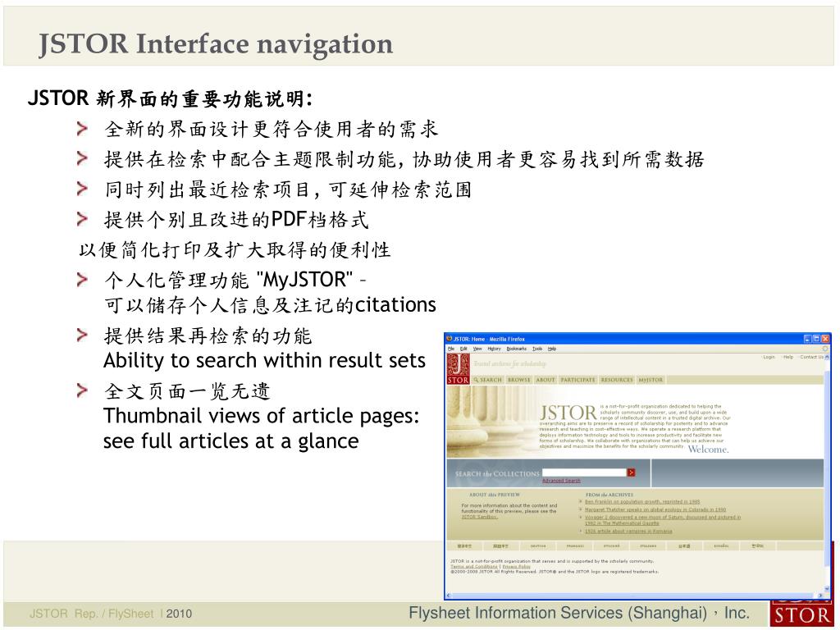Open Ben Franklin on population growth link
The image size is (840, 630).
641,502
